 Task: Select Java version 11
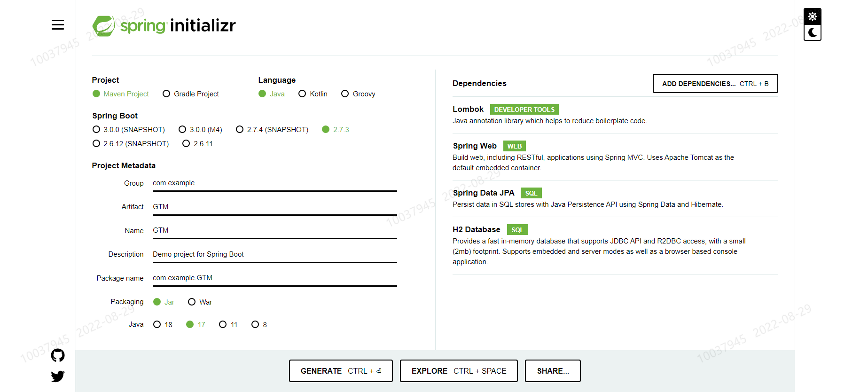[x=228, y=325]
